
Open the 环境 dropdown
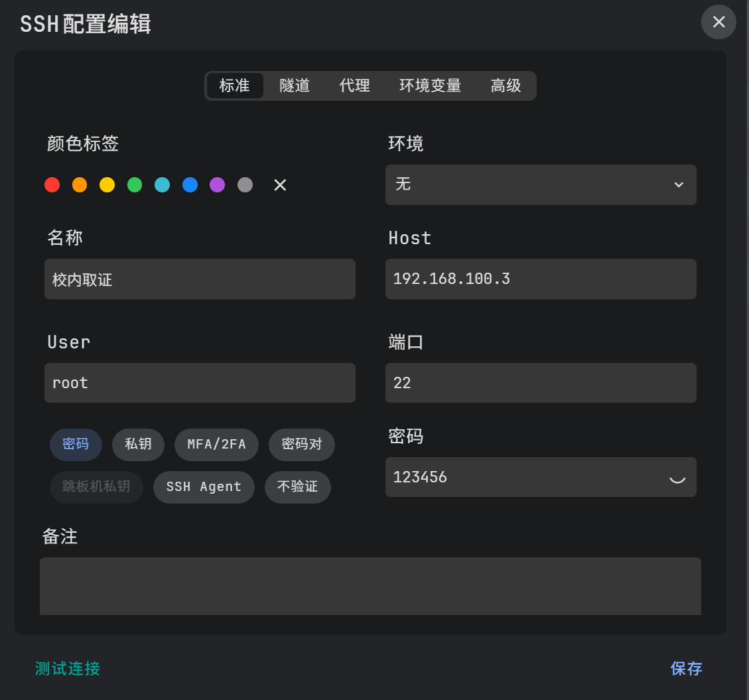pyautogui.click(x=541, y=184)
